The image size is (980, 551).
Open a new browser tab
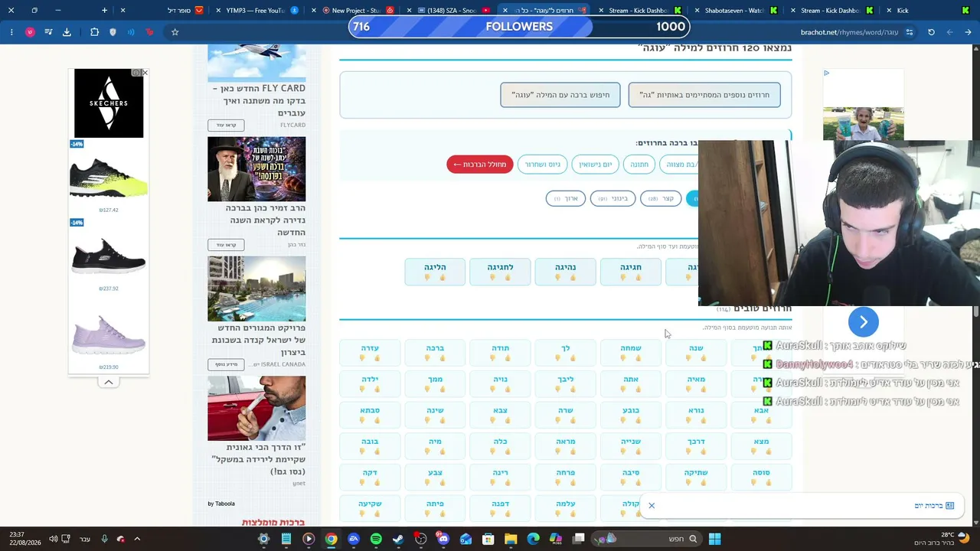point(104,10)
